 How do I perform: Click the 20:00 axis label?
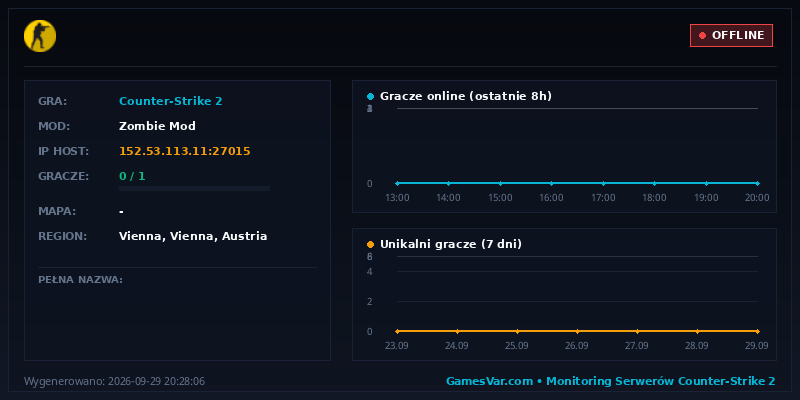(757, 197)
